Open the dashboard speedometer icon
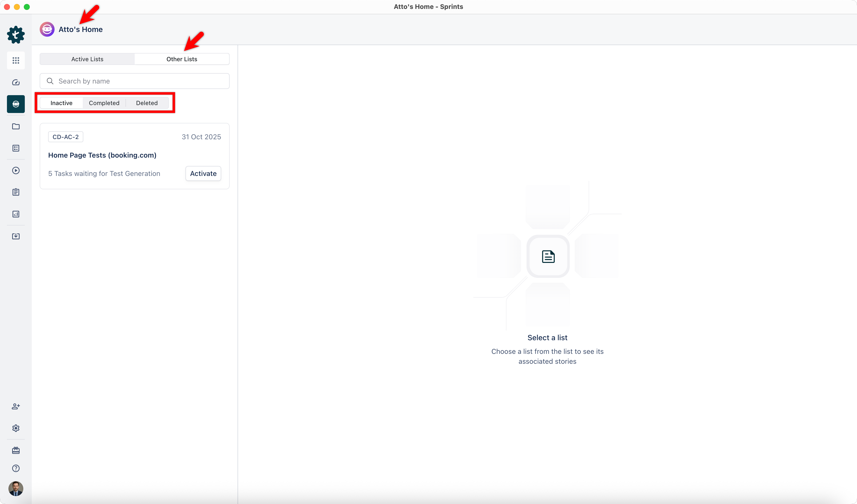Image resolution: width=857 pixels, height=504 pixels. (16, 82)
